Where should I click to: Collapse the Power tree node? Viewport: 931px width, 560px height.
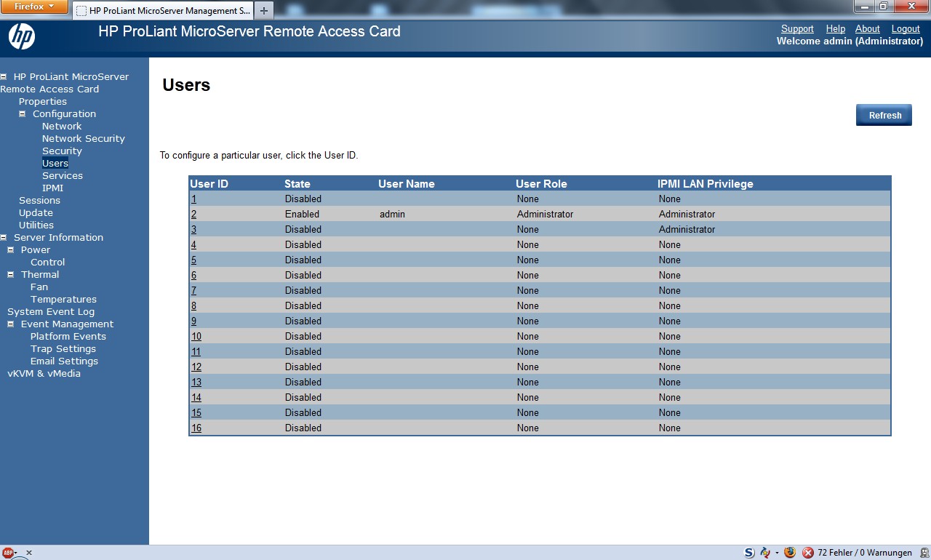11,249
